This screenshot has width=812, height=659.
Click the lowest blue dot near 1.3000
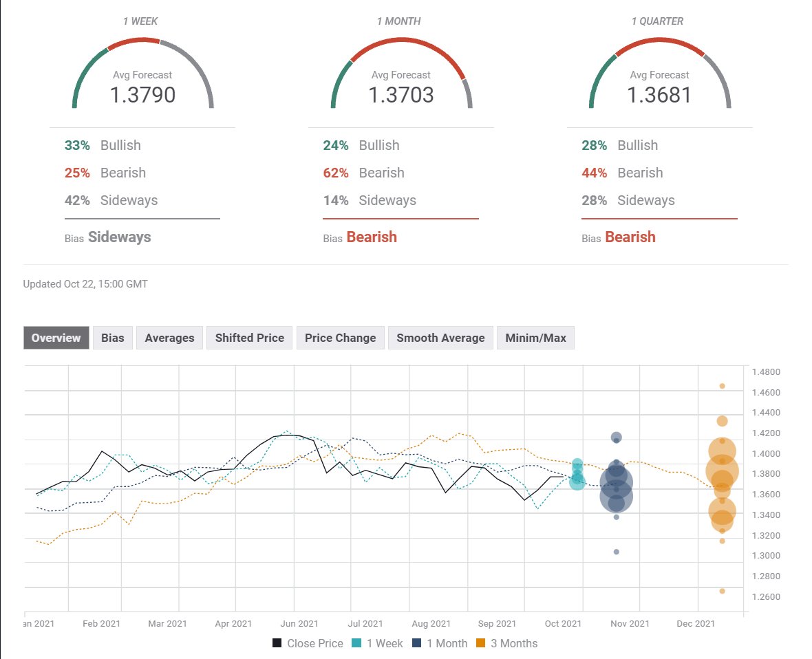tap(616, 552)
